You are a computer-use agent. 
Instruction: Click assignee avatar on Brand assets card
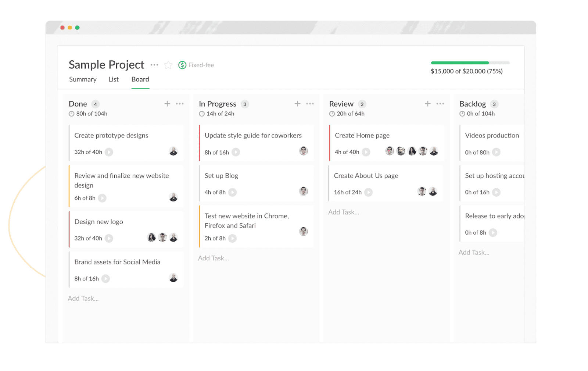pos(173,278)
